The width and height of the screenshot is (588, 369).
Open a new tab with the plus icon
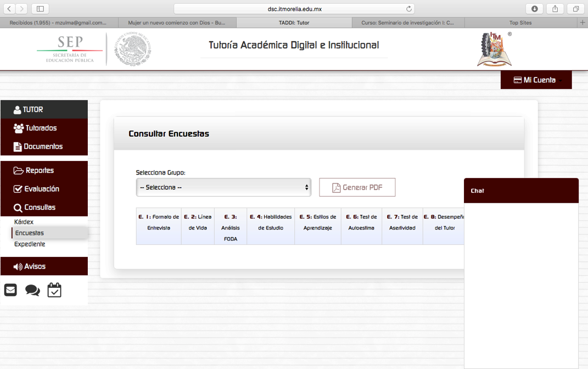coord(582,23)
